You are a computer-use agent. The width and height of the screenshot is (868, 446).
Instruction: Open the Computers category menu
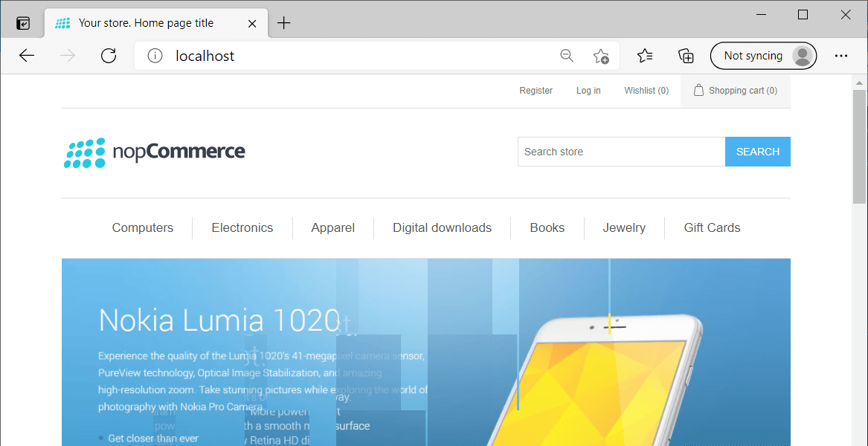[x=143, y=227]
